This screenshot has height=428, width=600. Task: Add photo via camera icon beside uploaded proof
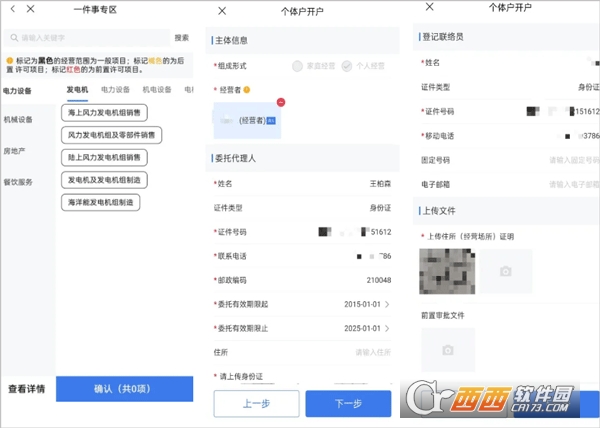506,272
